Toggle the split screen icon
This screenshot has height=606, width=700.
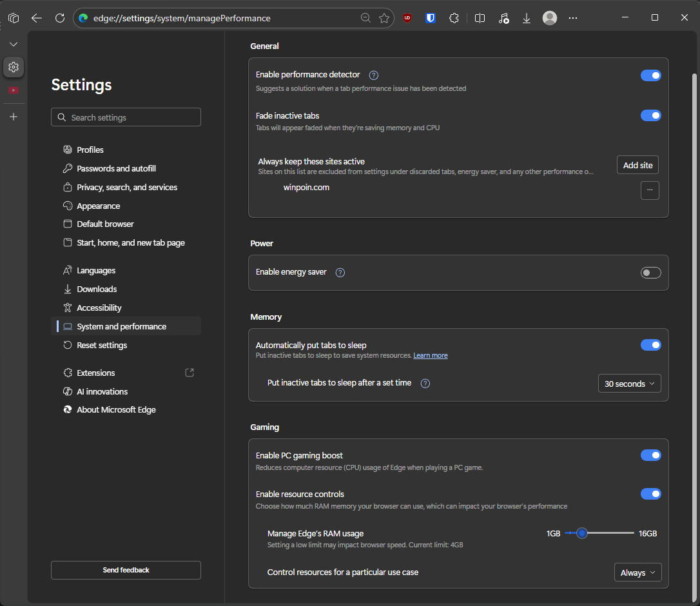coord(480,18)
